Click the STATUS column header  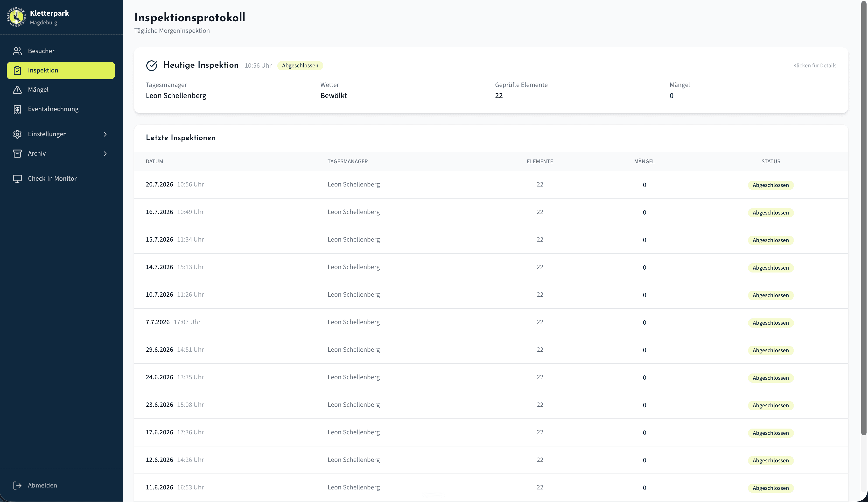click(x=771, y=161)
